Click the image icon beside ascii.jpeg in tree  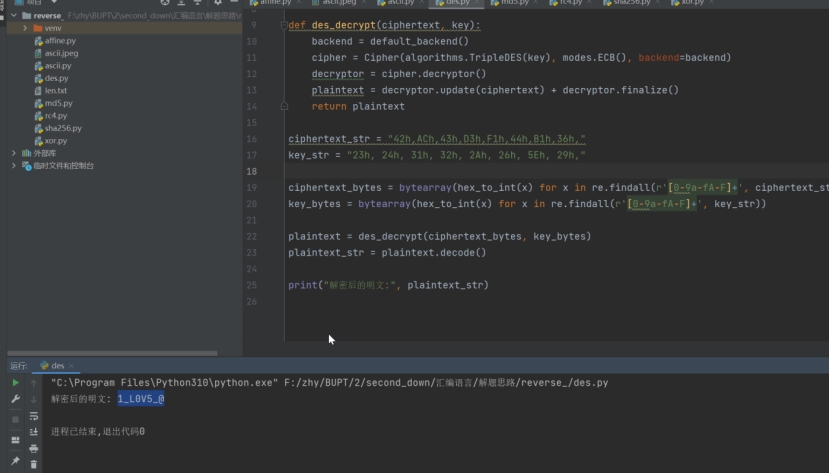click(x=38, y=53)
